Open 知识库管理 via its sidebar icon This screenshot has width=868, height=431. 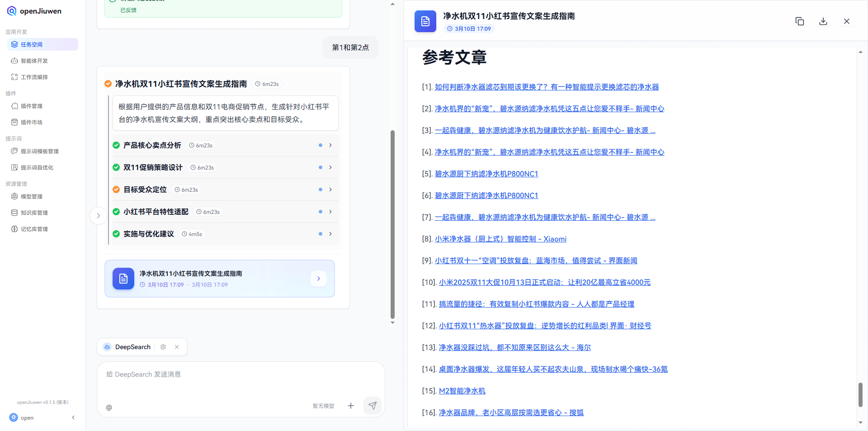click(14, 213)
